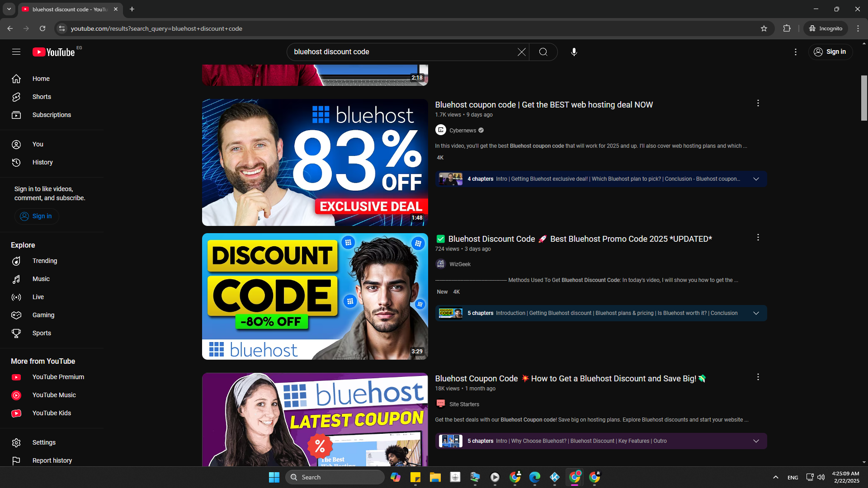Select Subscriptions in the sidebar

[52, 115]
